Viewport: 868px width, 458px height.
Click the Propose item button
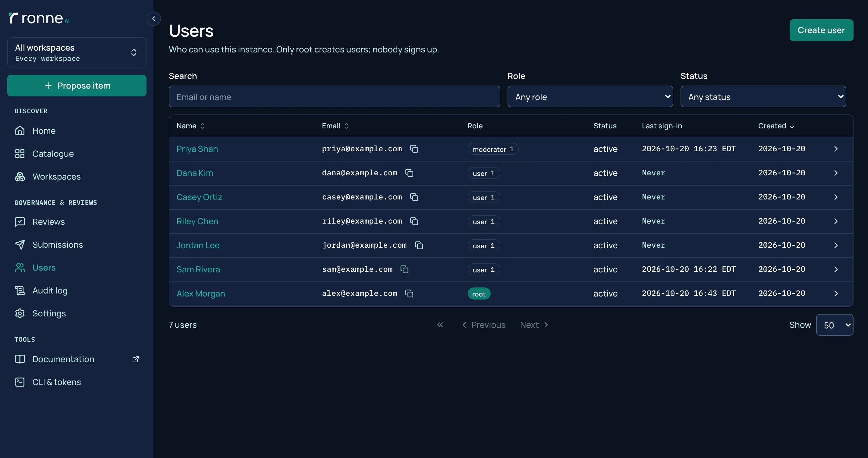(x=77, y=86)
